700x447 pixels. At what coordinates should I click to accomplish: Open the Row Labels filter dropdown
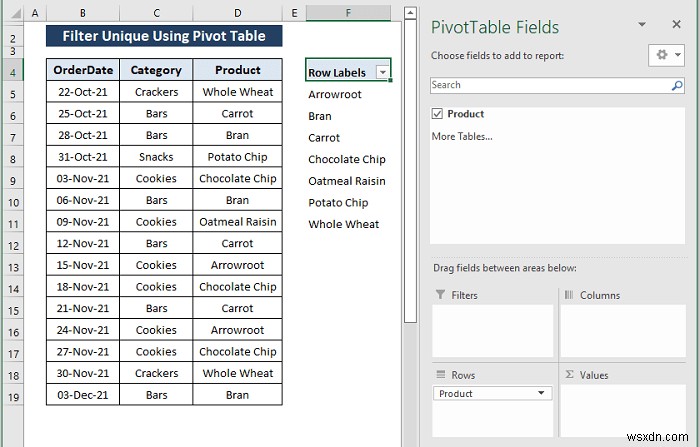pyautogui.click(x=383, y=72)
